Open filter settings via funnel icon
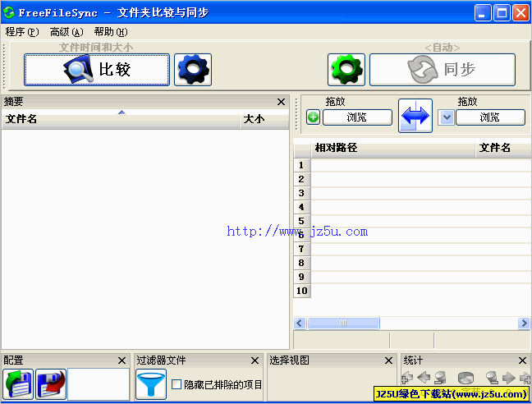Screen dimensions: 532x404 coord(151,384)
